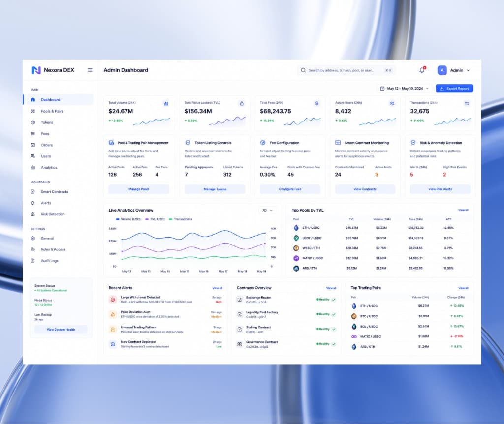504x424 pixels.
Task: Click the Smart Contract Monitoring icon
Action: click(x=338, y=143)
